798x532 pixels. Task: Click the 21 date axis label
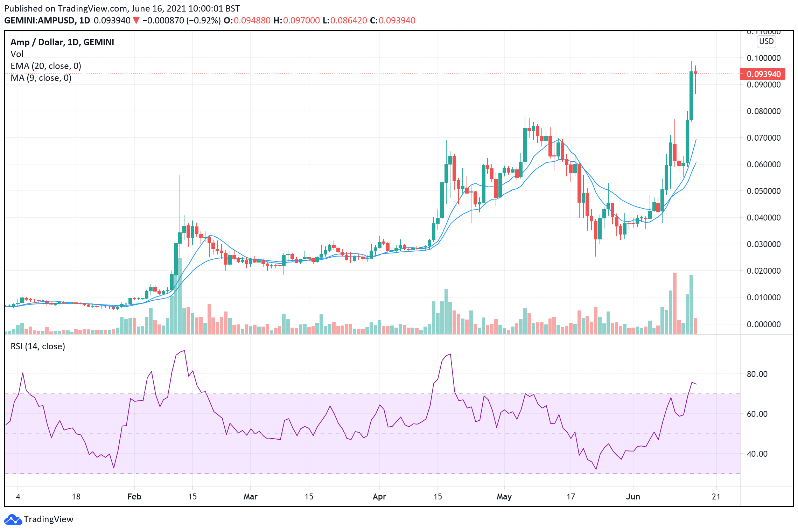point(716,497)
